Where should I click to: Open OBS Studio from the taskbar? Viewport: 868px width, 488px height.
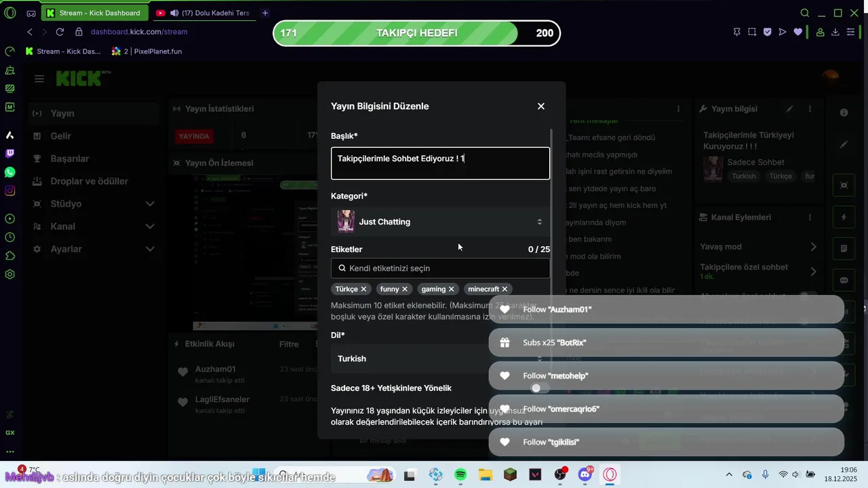point(560,474)
